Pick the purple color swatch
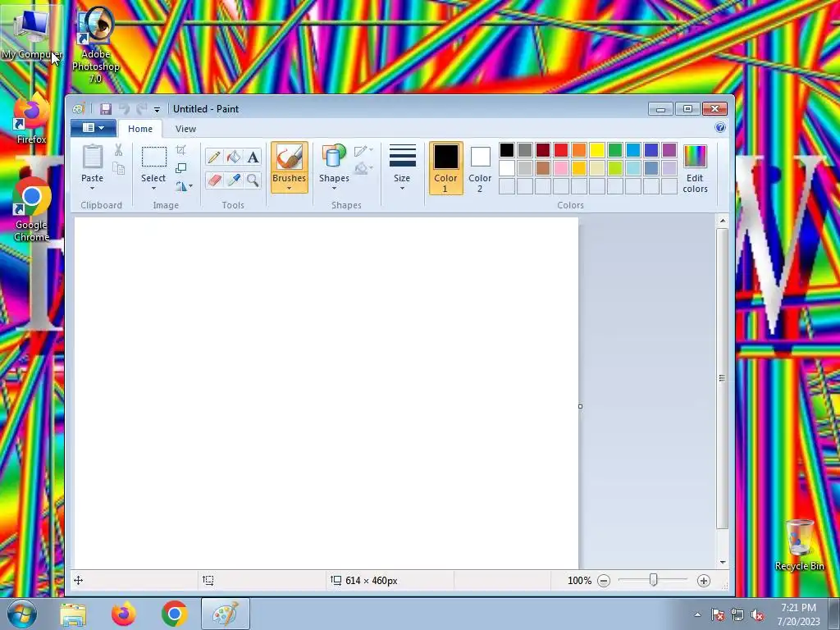840x630 pixels. click(669, 150)
